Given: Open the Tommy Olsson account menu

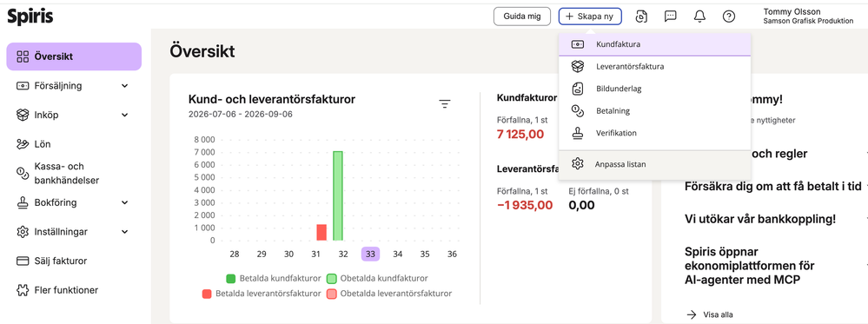Looking at the screenshot, I should point(808,16).
